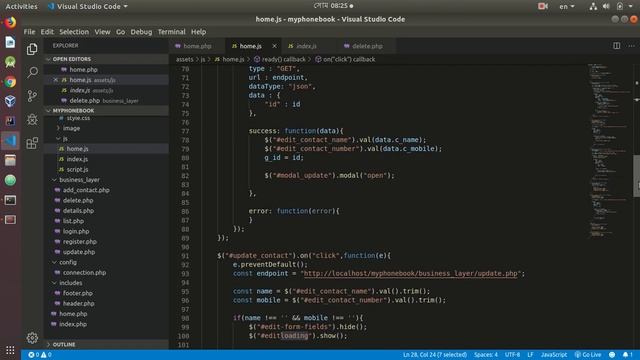This screenshot has height=360, width=640.
Task: Open the Search view in activity bar
Action: [x=32, y=72]
